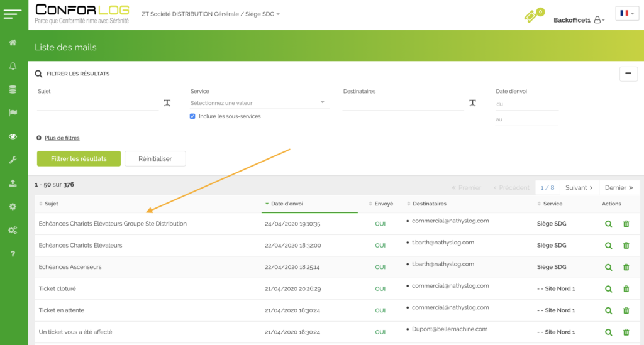This screenshot has width=644, height=345.
Task: Open the wrench tools sidebar icon
Action: click(x=13, y=160)
